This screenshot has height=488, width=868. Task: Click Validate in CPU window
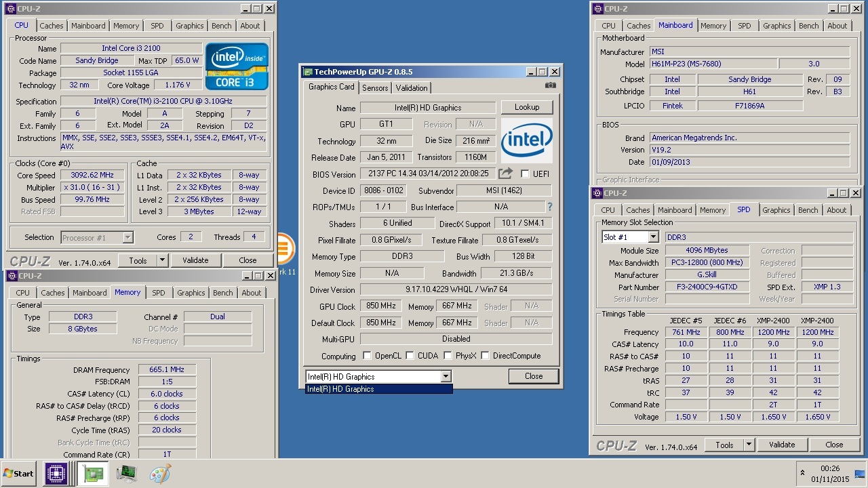pos(195,260)
